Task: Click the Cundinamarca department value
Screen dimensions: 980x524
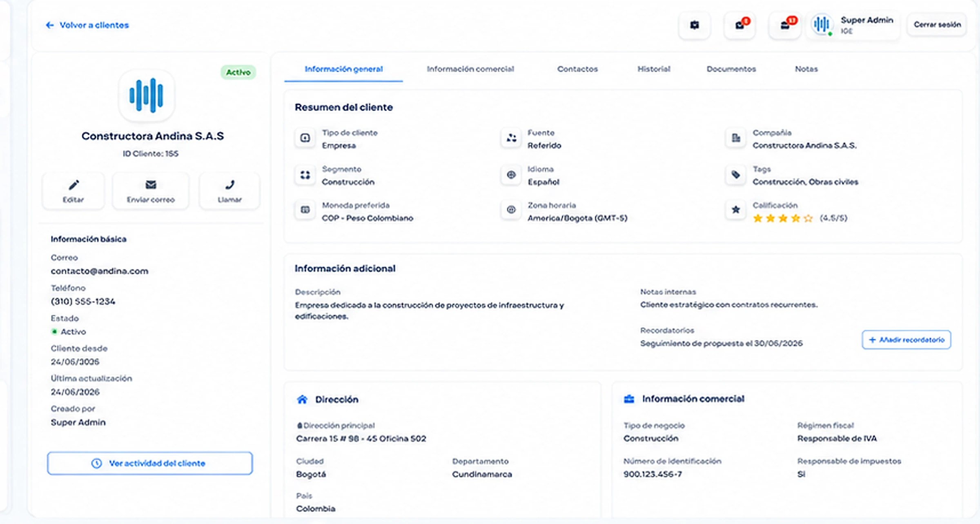Action: (482, 474)
